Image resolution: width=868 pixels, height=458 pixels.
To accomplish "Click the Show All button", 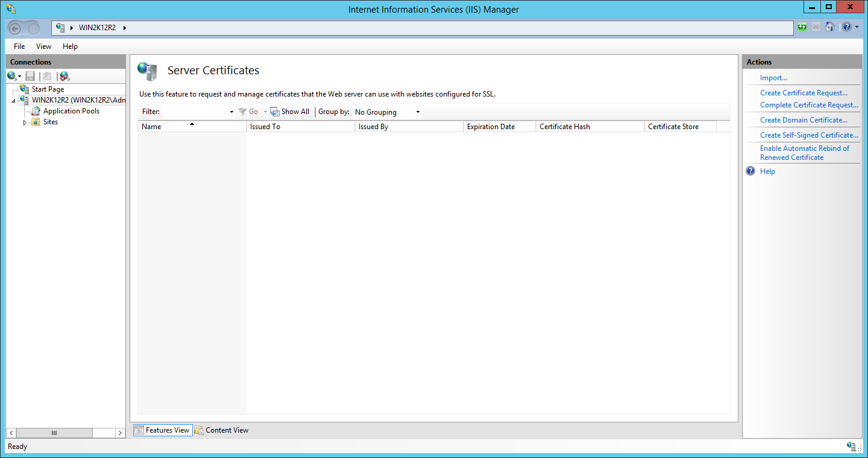I will click(290, 112).
